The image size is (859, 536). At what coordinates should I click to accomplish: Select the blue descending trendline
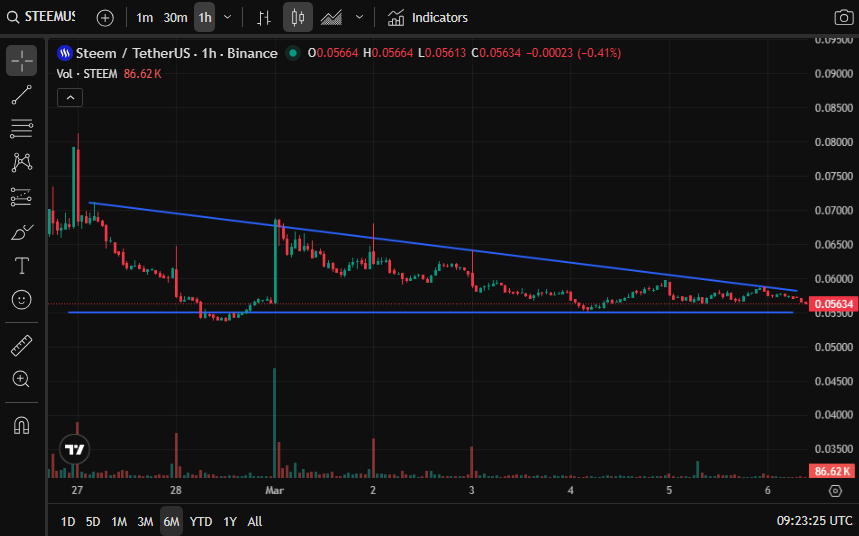(443, 247)
